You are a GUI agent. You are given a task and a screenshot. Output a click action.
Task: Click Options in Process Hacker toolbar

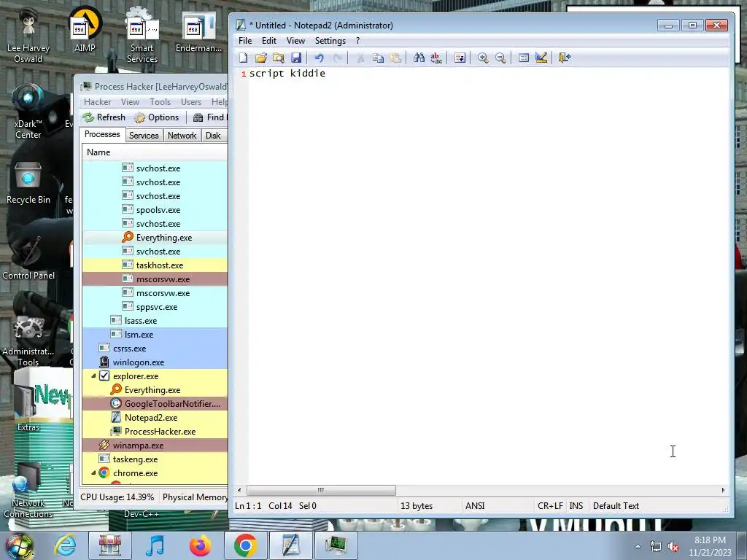click(157, 117)
